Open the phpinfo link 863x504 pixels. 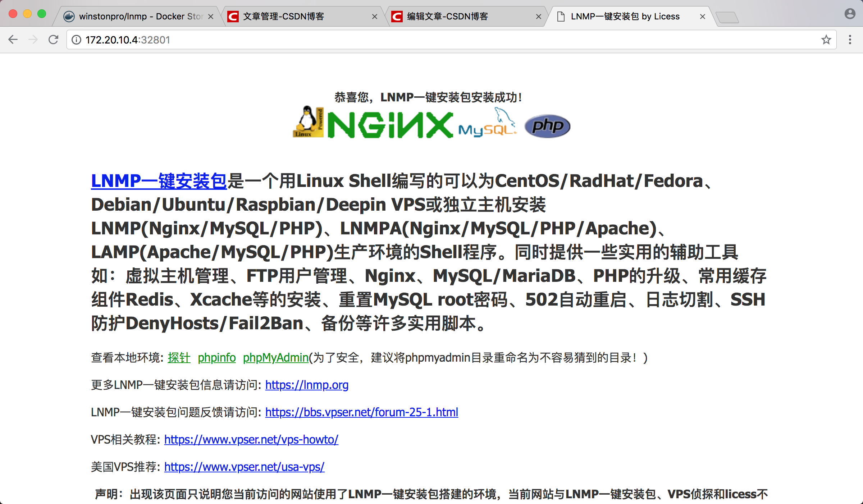(x=217, y=358)
